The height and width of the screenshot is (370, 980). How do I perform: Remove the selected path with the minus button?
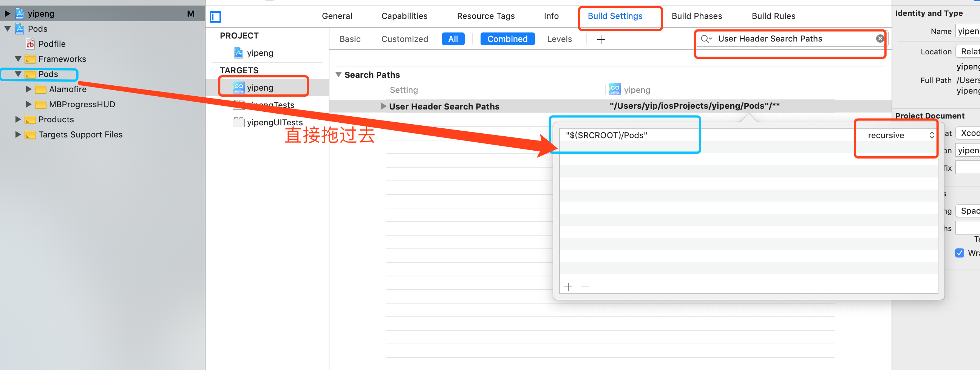tap(585, 287)
